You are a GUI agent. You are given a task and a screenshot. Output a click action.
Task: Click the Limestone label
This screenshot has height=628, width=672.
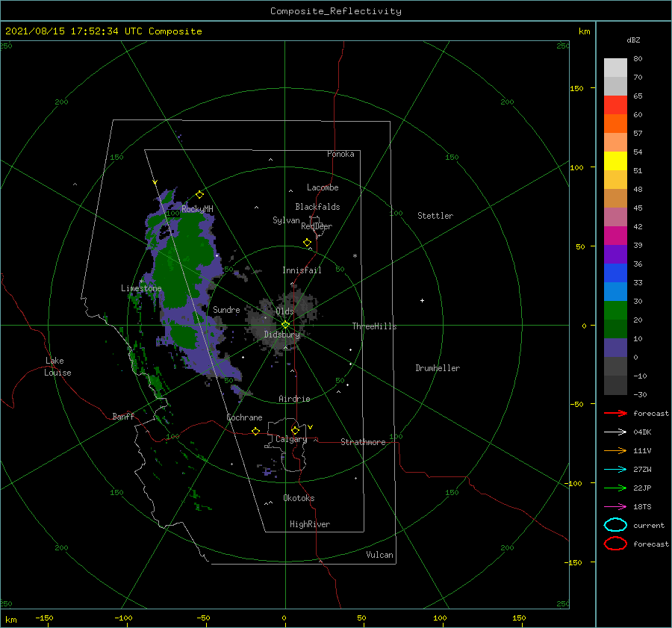click(x=141, y=288)
